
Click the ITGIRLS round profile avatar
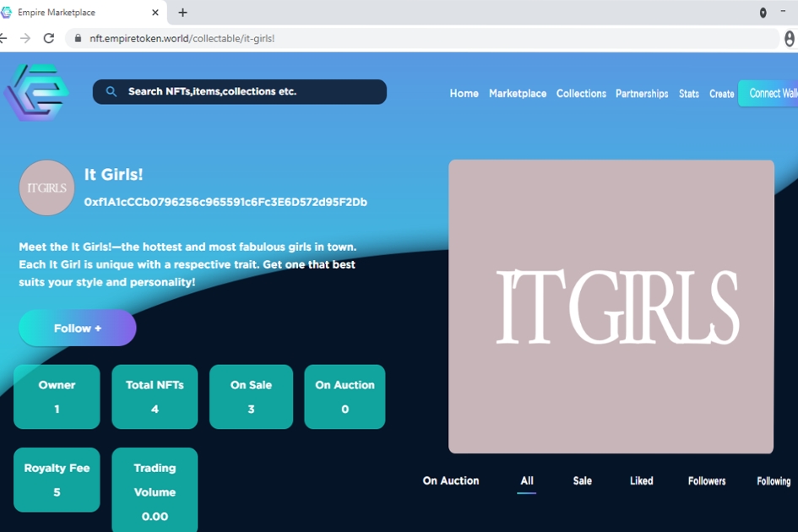tap(47, 187)
